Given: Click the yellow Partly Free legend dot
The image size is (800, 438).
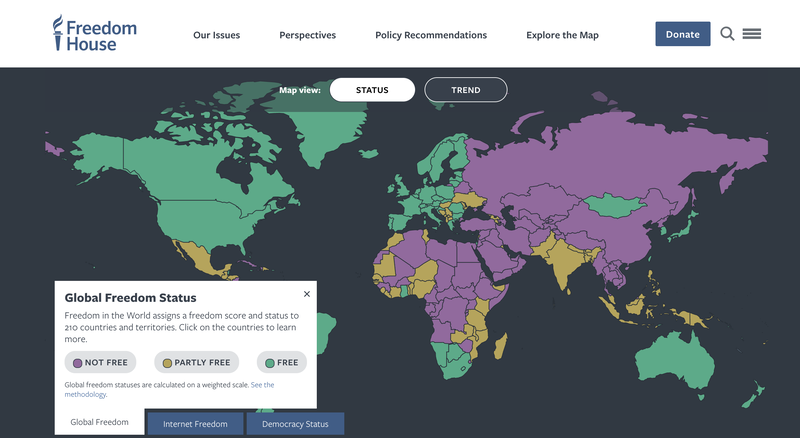Looking at the screenshot, I should pyautogui.click(x=167, y=363).
